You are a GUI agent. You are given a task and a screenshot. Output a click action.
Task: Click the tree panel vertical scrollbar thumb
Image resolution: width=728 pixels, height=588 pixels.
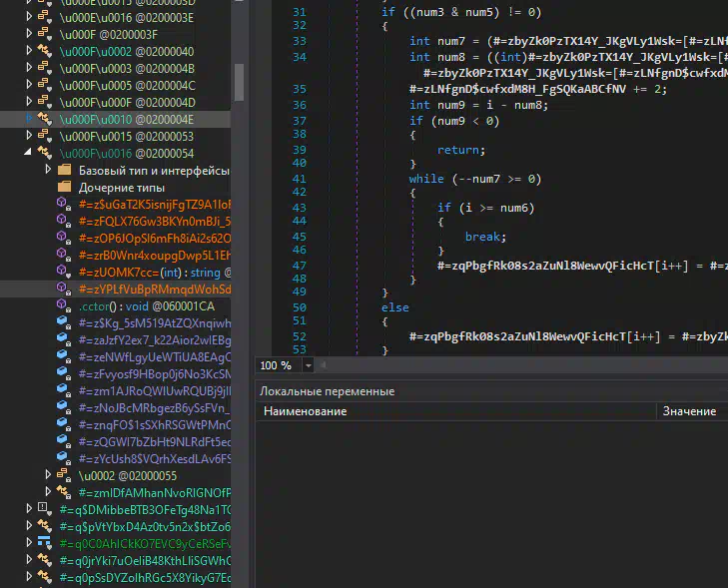(239, 81)
